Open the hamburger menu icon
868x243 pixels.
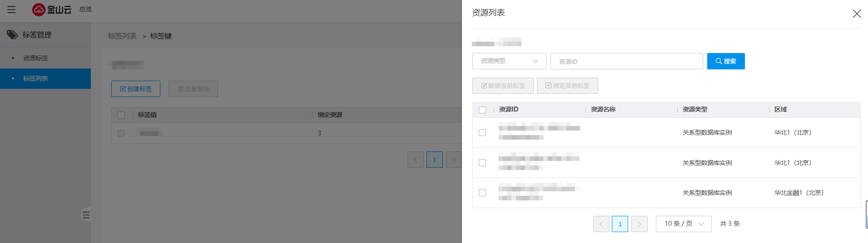tap(11, 10)
